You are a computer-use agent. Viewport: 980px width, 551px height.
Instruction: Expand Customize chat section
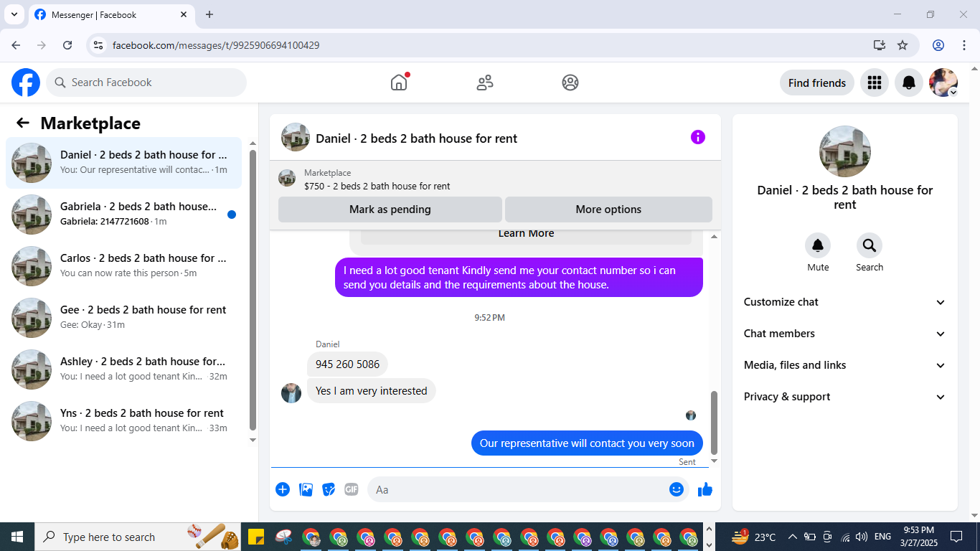pyautogui.click(x=845, y=302)
